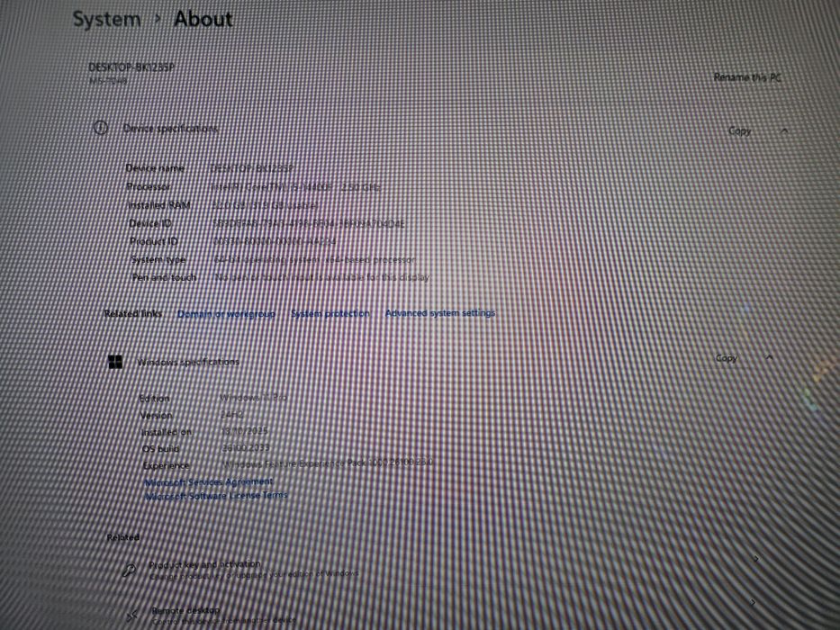840x630 pixels.
Task: Click the Windows logo beside Windows specifications
Action: 115,362
